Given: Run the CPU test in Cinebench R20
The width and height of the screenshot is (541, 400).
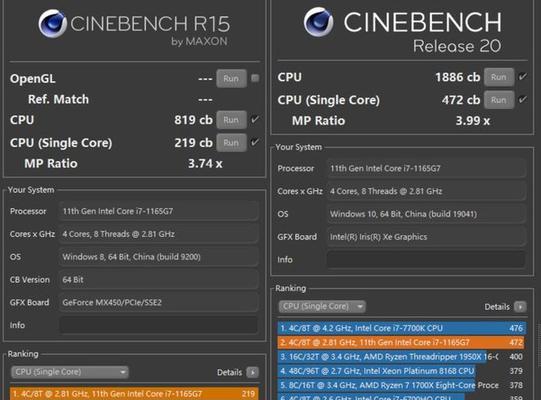Looking at the screenshot, I should pyautogui.click(x=499, y=77).
